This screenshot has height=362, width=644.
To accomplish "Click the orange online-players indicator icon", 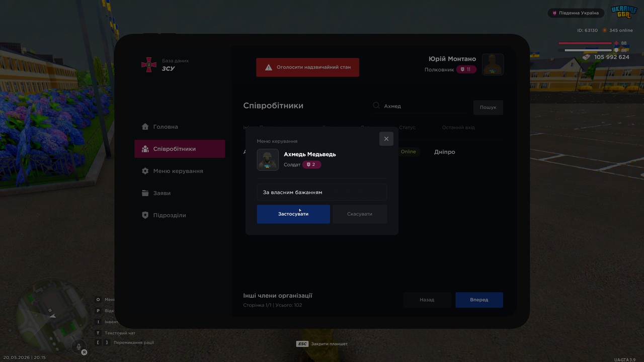I will [x=605, y=30].
